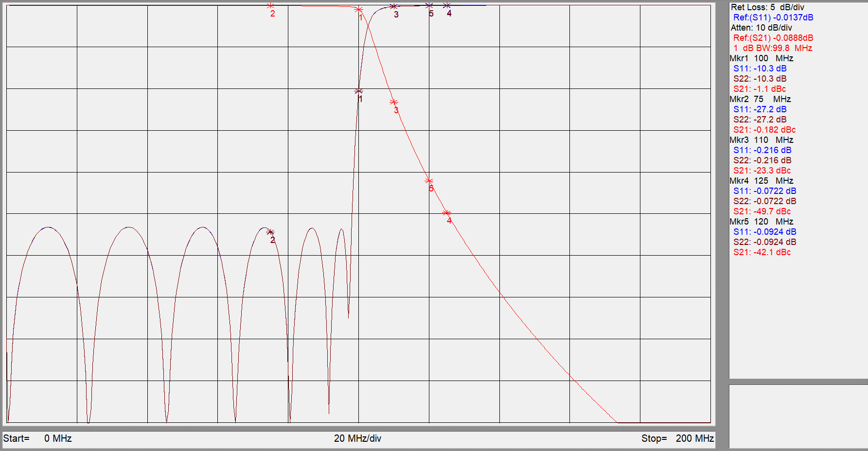Click red S21 marker 3 at 110 MHz

point(394,102)
